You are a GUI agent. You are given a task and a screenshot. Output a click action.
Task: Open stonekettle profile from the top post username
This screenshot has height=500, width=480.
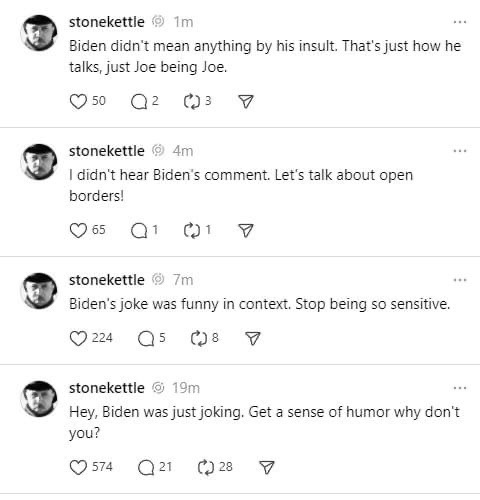(x=107, y=22)
